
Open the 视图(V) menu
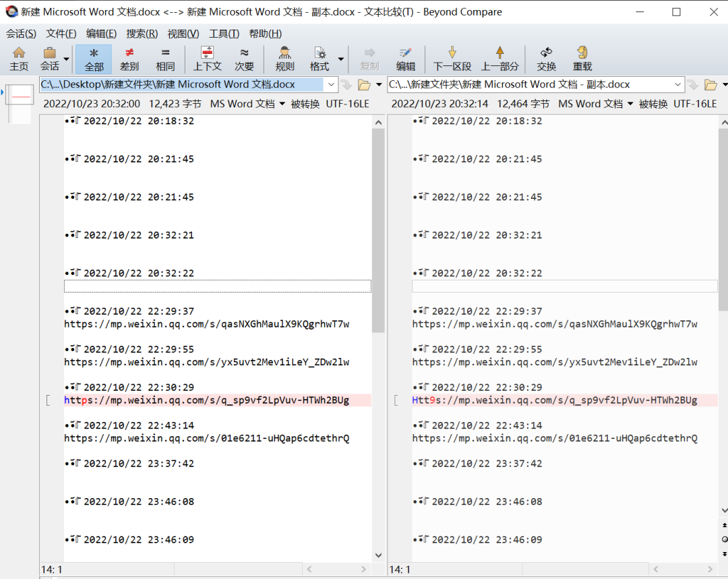[183, 34]
